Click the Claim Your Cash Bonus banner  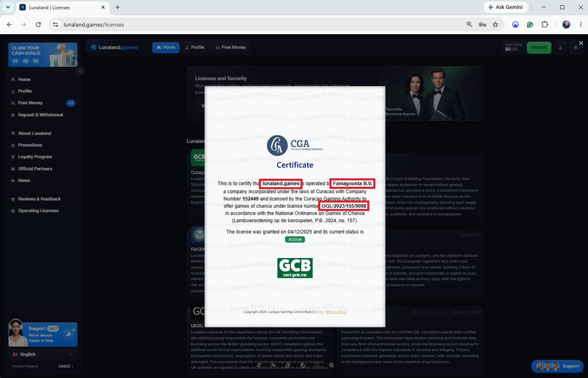[x=43, y=54]
